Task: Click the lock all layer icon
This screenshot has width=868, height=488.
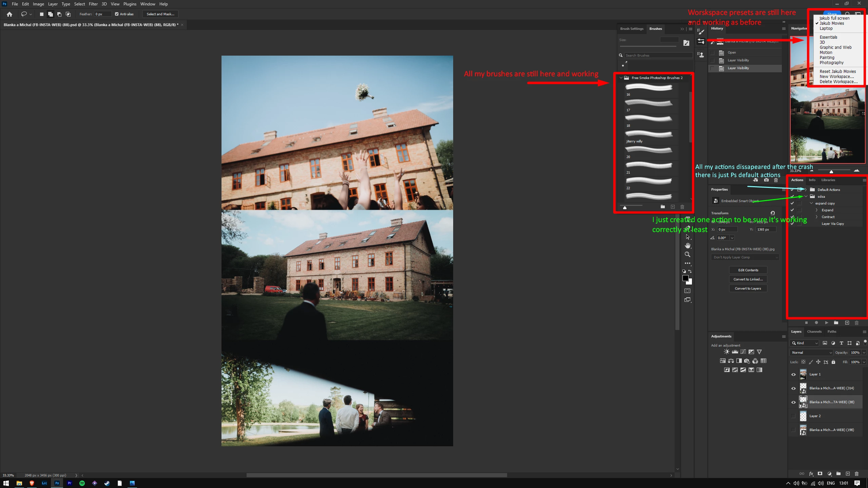Action: [833, 362]
